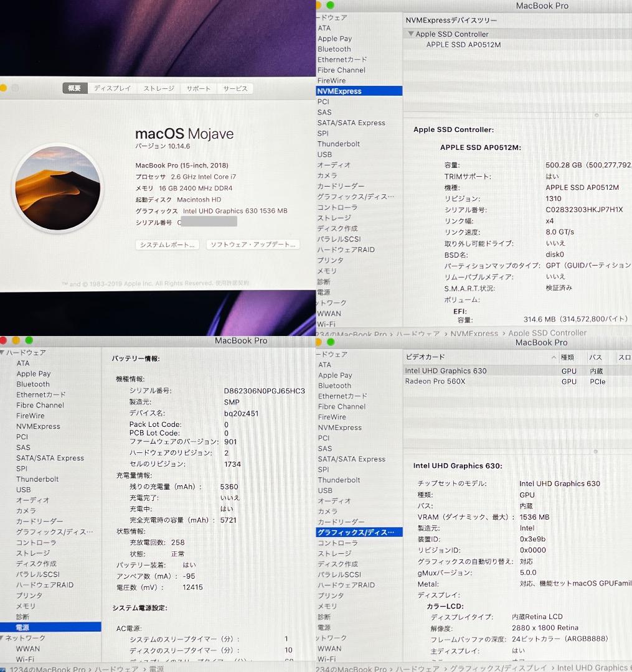Open the サポート tab
Screen dimensions: 632x672
coord(198,88)
